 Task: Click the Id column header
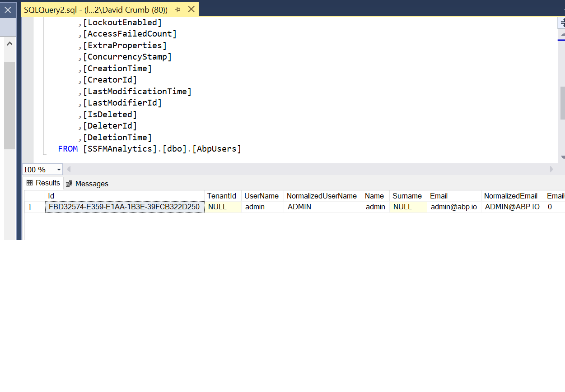(124, 196)
